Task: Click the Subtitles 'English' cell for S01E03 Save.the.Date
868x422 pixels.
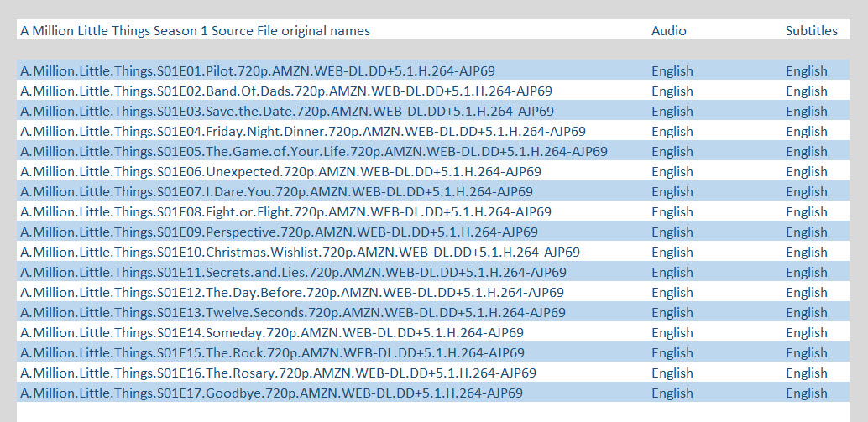Action: coord(807,112)
